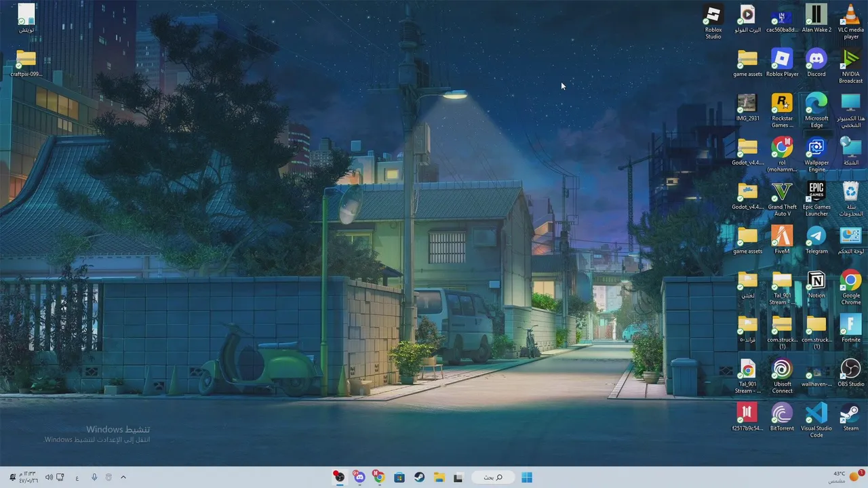Screen dimensions: 868x488
Task: Open the network tray icon
Action: tap(60, 477)
